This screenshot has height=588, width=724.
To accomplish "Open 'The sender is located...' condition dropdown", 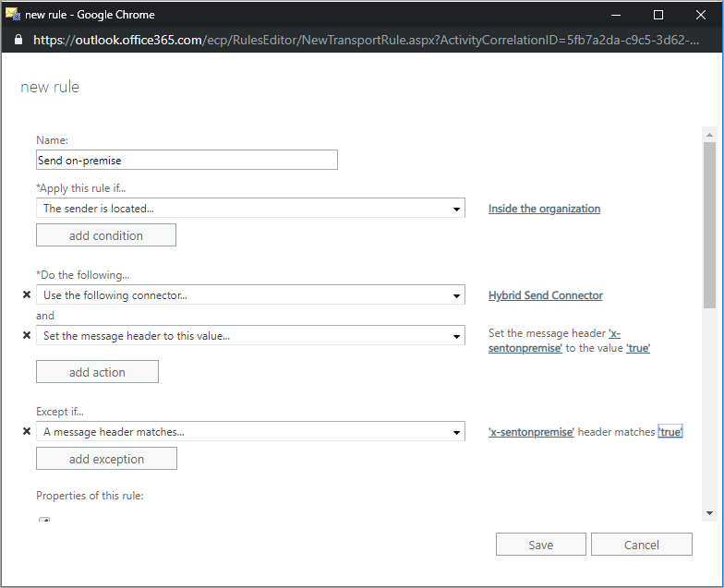I will point(250,209).
